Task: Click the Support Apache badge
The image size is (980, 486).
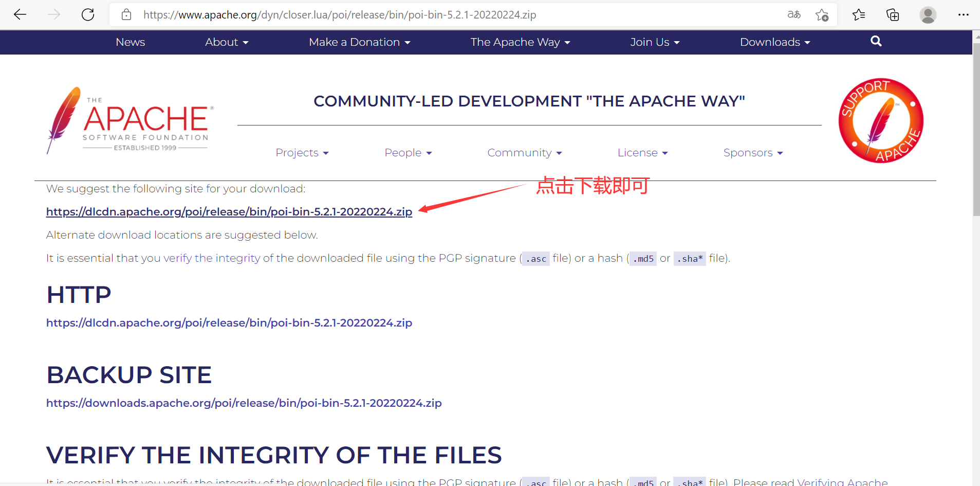Action: (x=881, y=120)
